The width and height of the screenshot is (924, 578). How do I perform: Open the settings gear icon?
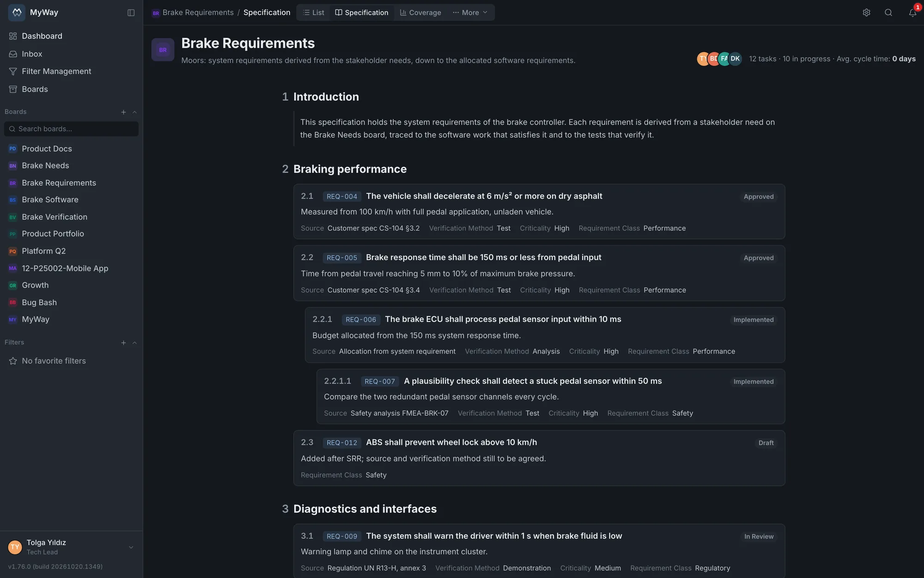point(866,12)
